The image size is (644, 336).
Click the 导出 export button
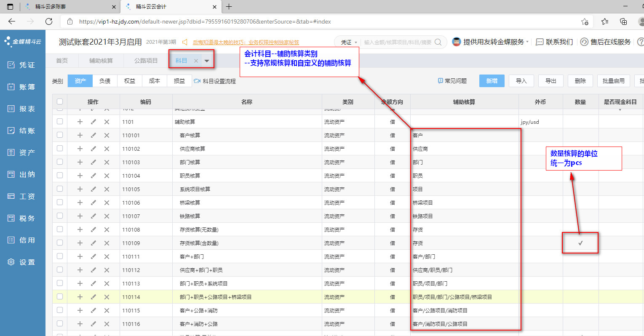coord(550,81)
